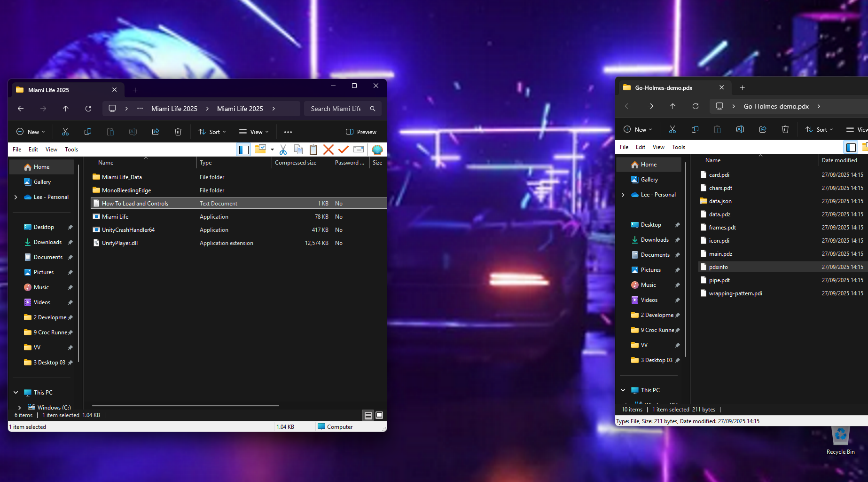Click classic copy pages icon in Miami Life toolbar

[298, 150]
